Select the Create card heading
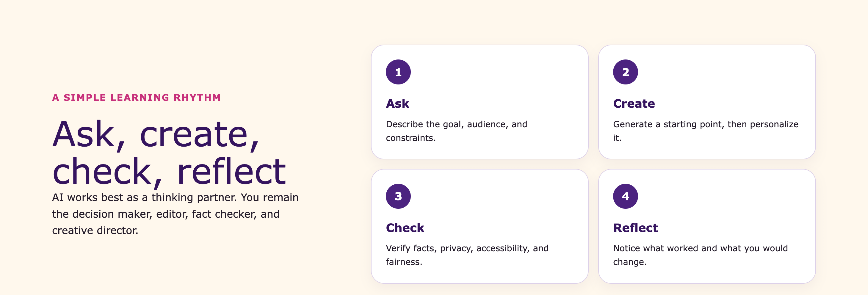 [x=634, y=104]
